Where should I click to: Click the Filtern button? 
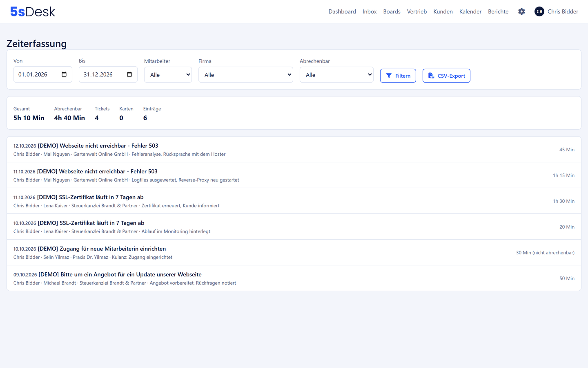coord(398,76)
